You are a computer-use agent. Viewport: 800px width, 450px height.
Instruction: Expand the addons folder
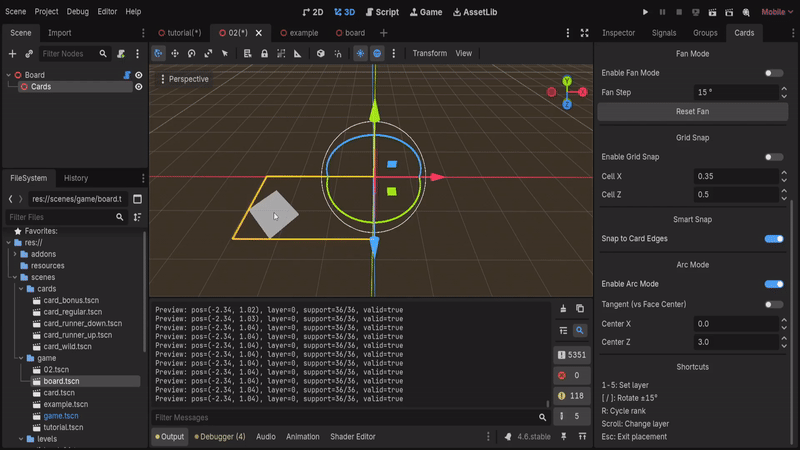click(x=15, y=254)
